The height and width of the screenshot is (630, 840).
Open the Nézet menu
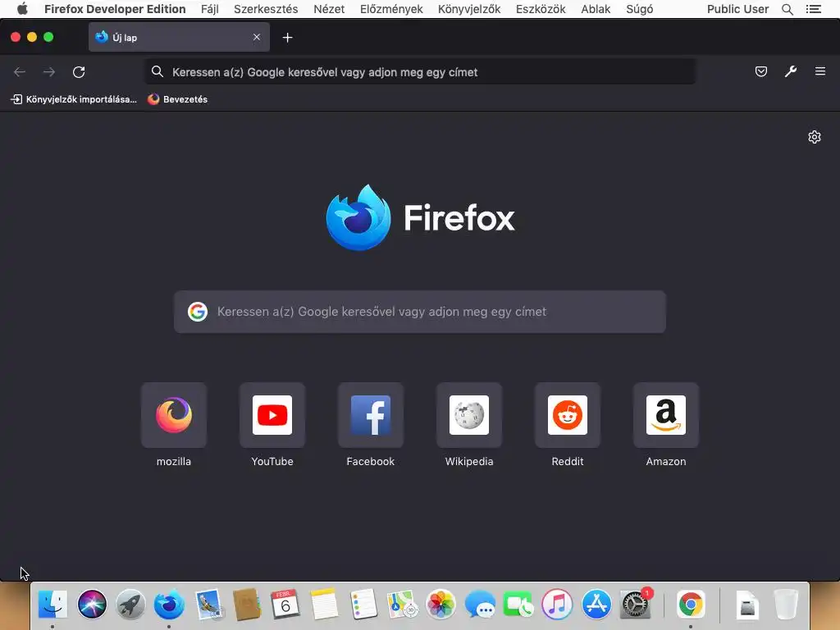tap(329, 9)
